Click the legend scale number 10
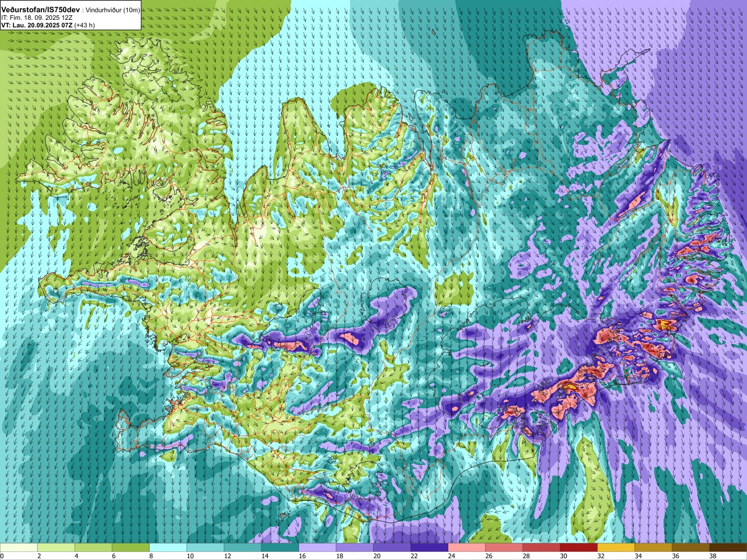This screenshot has width=747, height=560. click(190, 556)
